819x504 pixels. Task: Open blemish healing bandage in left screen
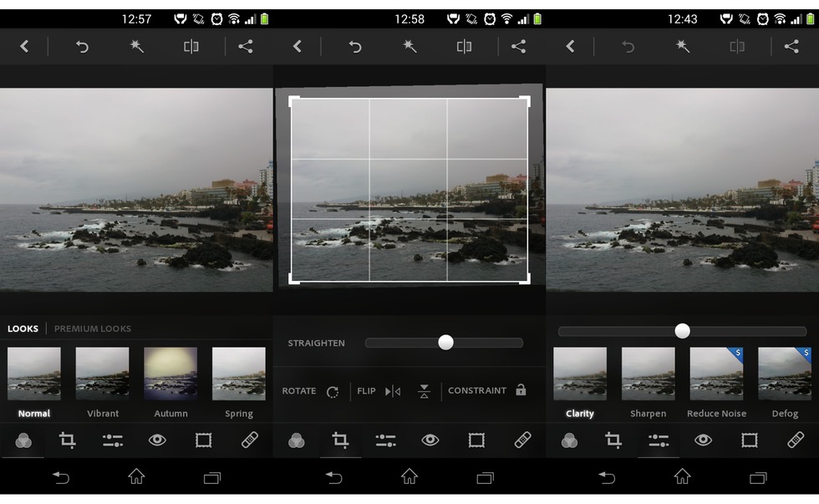point(250,440)
